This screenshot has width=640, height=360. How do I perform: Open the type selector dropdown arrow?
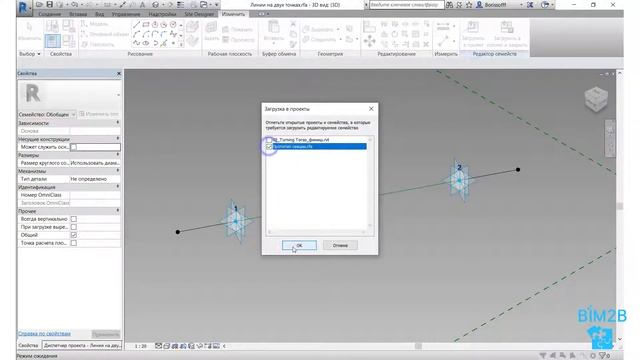point(118,95)
